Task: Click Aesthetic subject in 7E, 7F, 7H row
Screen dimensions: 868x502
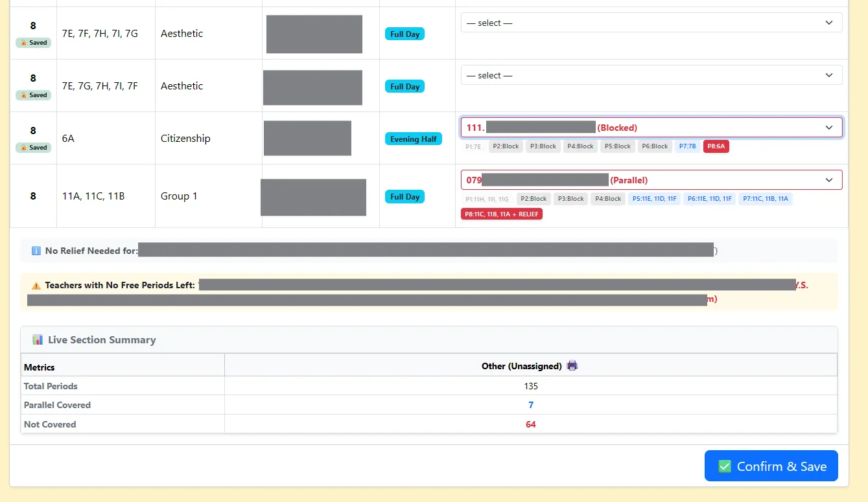Action: point(182,34)
